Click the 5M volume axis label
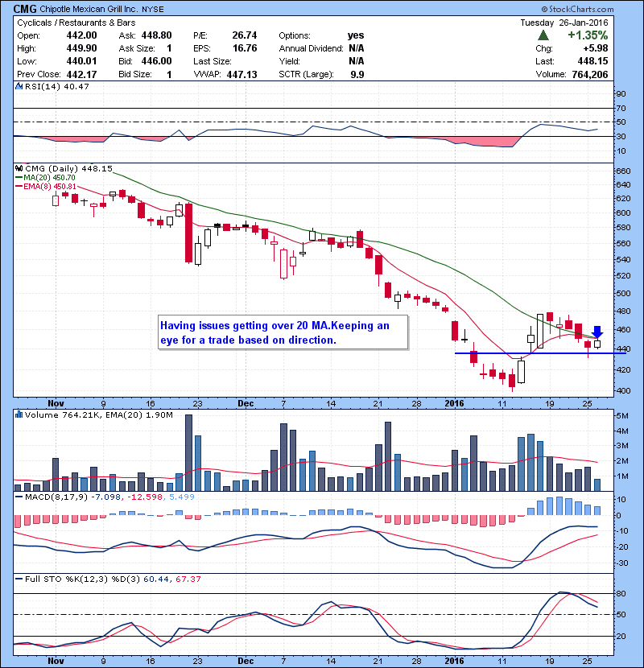The image size is (644, 668). [x=623, y=416]
